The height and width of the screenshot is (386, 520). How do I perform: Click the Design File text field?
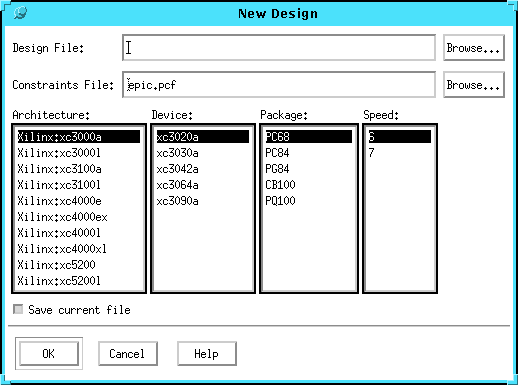click(x=279, y=48)
